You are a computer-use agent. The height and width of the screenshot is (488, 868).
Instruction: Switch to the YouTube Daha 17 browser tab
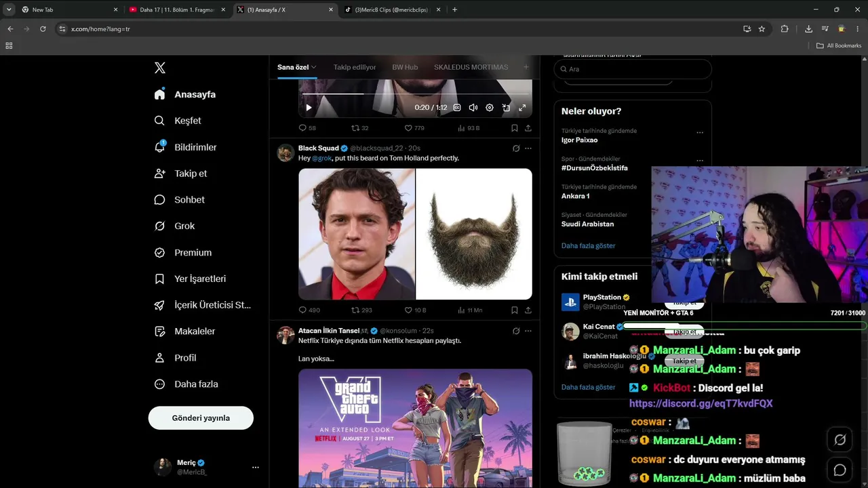coord(176,9)
